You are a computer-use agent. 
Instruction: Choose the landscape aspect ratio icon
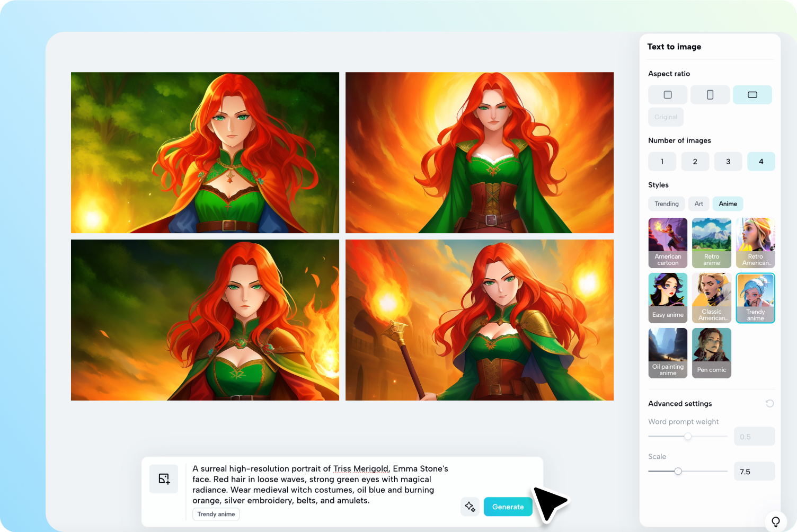pyautogui.click(x=752, y=94)
